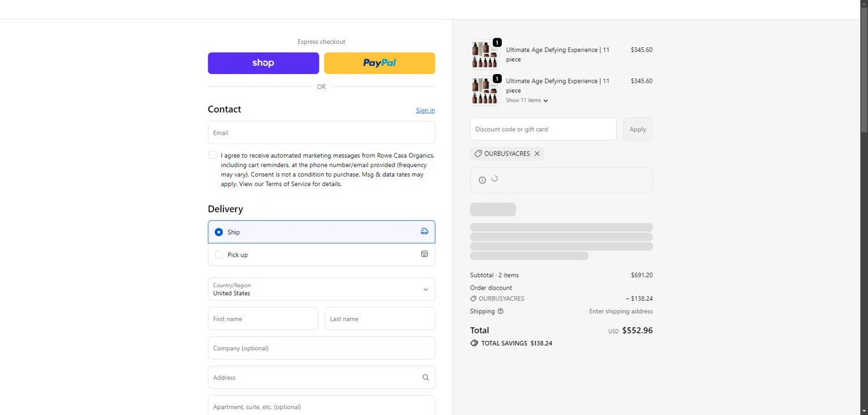
Task: Click the store pickup icon
Action: pos(424,254)
